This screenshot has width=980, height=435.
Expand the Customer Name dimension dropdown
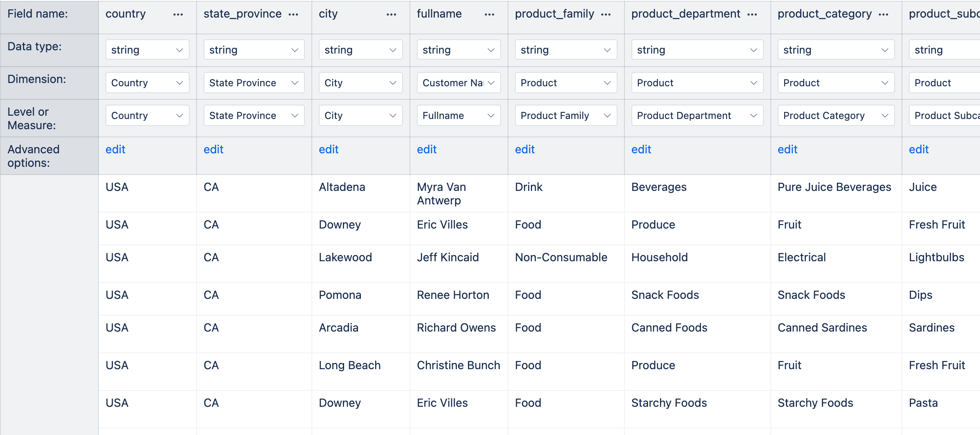459,83
